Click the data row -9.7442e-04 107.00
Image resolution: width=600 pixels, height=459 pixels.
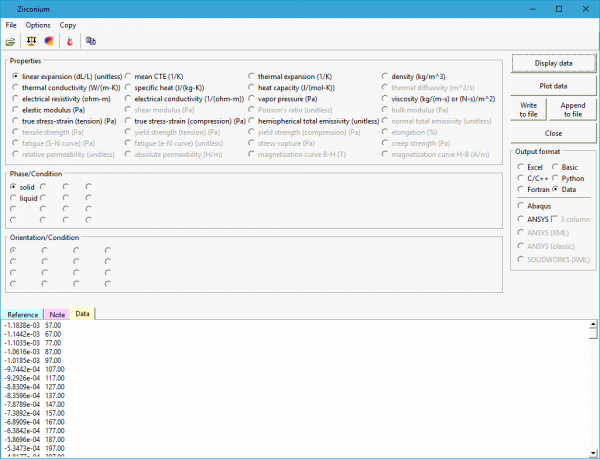34,369
